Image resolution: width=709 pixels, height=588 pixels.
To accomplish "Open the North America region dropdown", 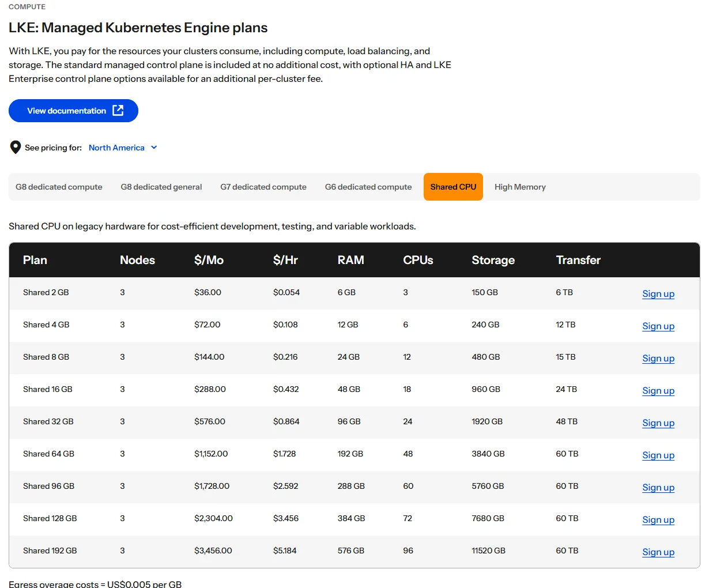I will tap(123, 148).
